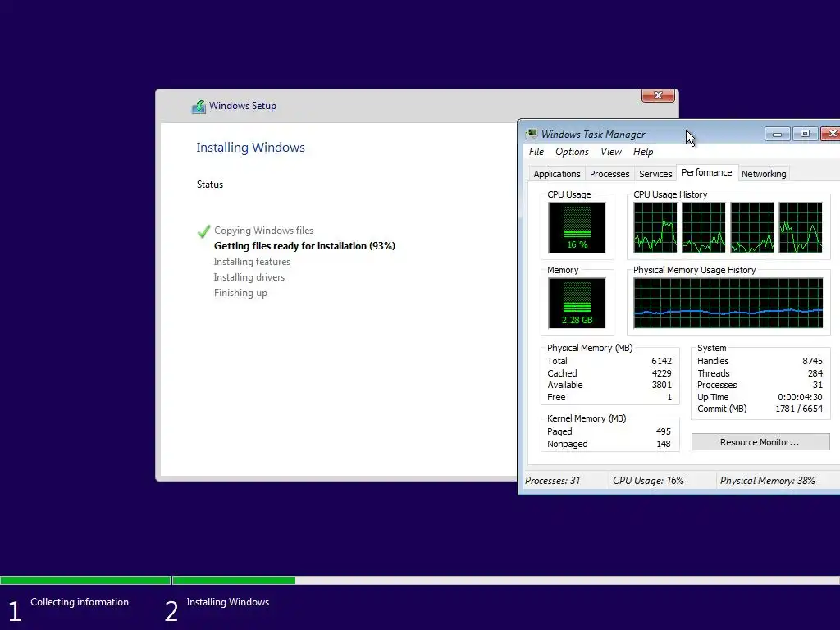This screenshot has height=630, width=840.
Task: Click the Task Manager title bar icon
Action: click(x=532, y=134)
